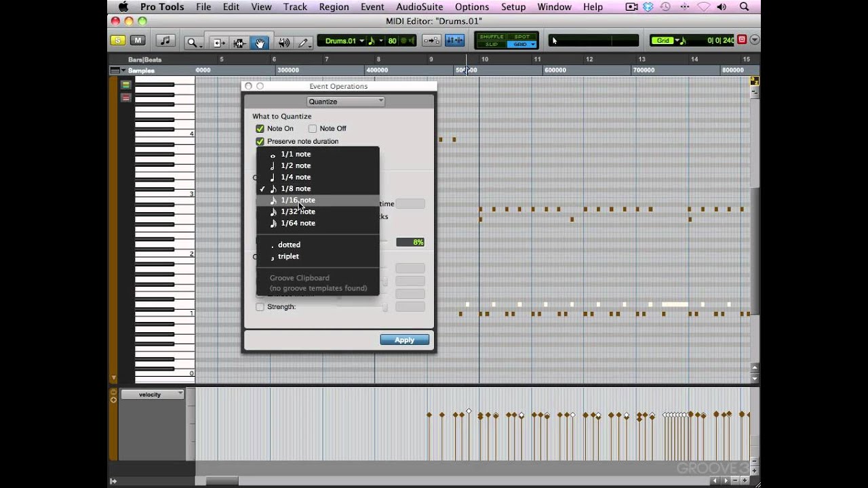
Task: Choose 1/4 note from the quantize grid list
Action: tap(317, 178)
